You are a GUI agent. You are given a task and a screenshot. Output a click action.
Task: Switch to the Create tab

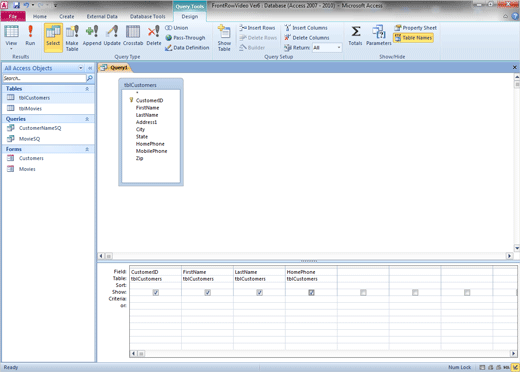(x=67, y=16)
